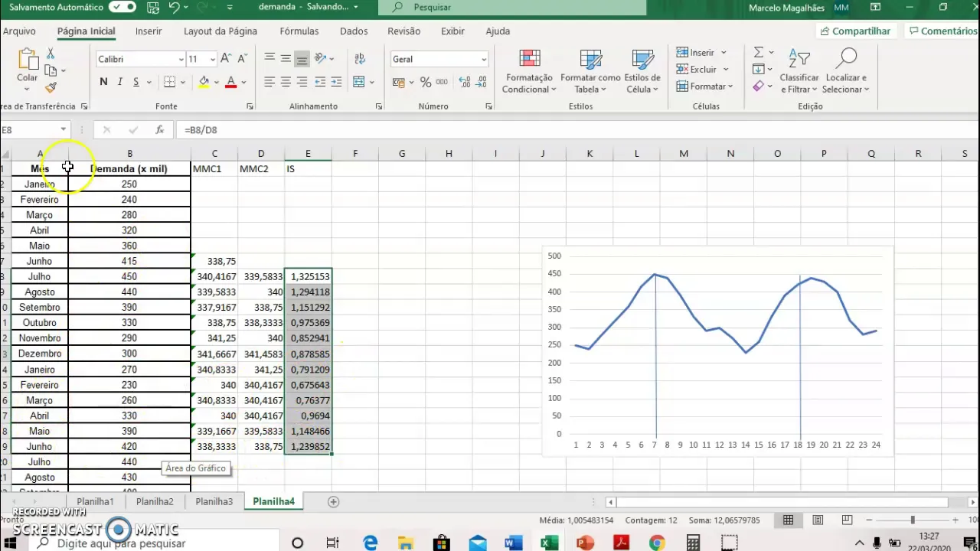Open the number format Geral dropdown
980x551 pixels.
pyautogui.click(x=484, y=59)
